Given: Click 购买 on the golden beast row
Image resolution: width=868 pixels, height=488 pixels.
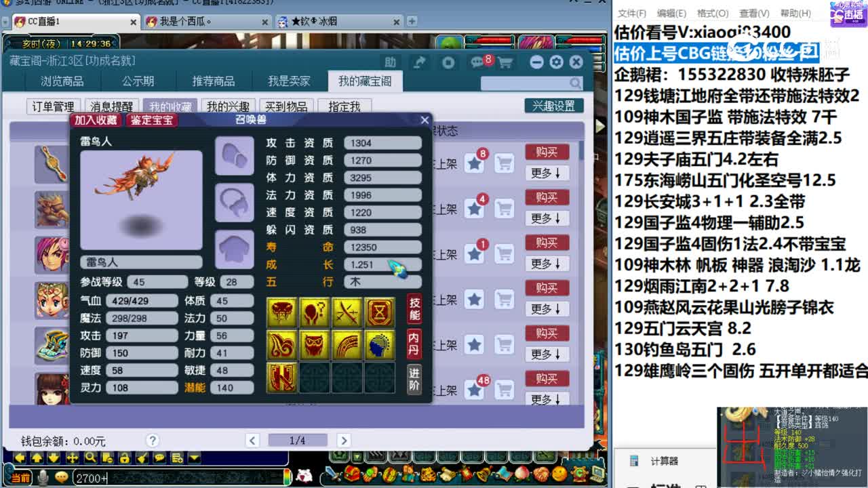Looking at the screenshot, I should 547,197.
